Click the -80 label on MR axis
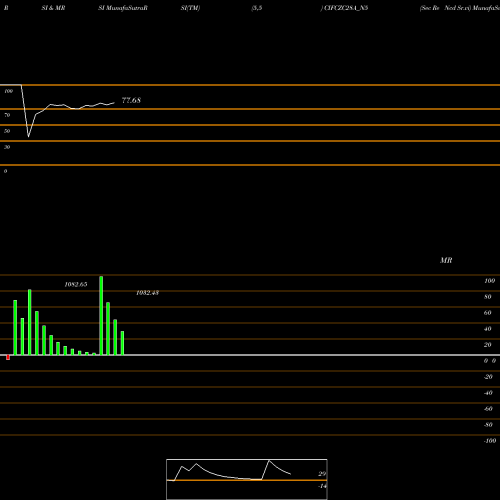Image resolution: width=500 pixels, height=500 pixels. (x=488, y=425)
